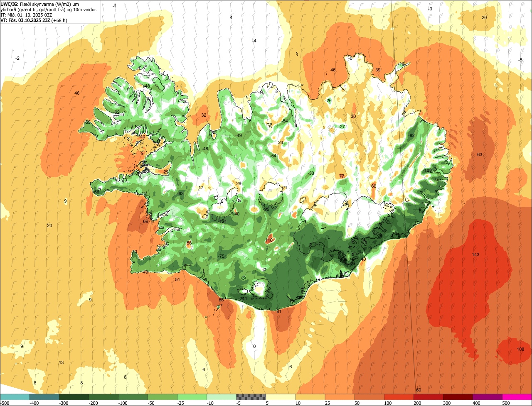Click the map value '32' in the northern bay
This screenshot has width=532, height=406.
click(x=204, y=115)
